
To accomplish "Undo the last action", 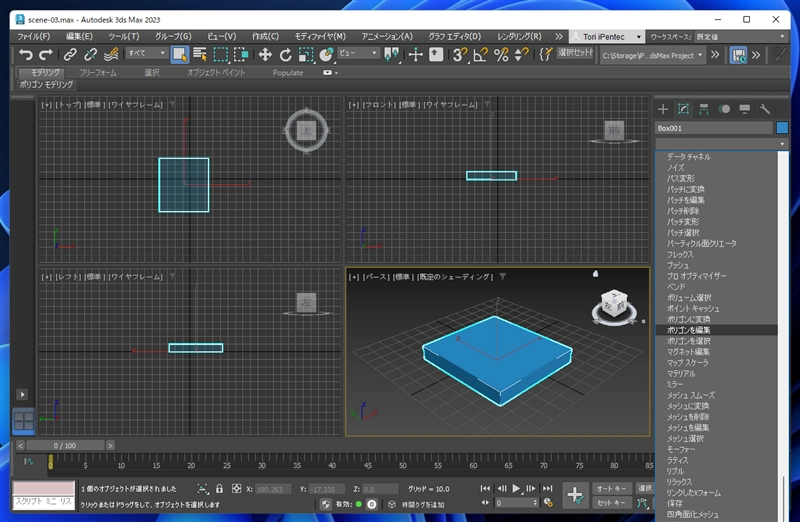I will tap(26, 54).
